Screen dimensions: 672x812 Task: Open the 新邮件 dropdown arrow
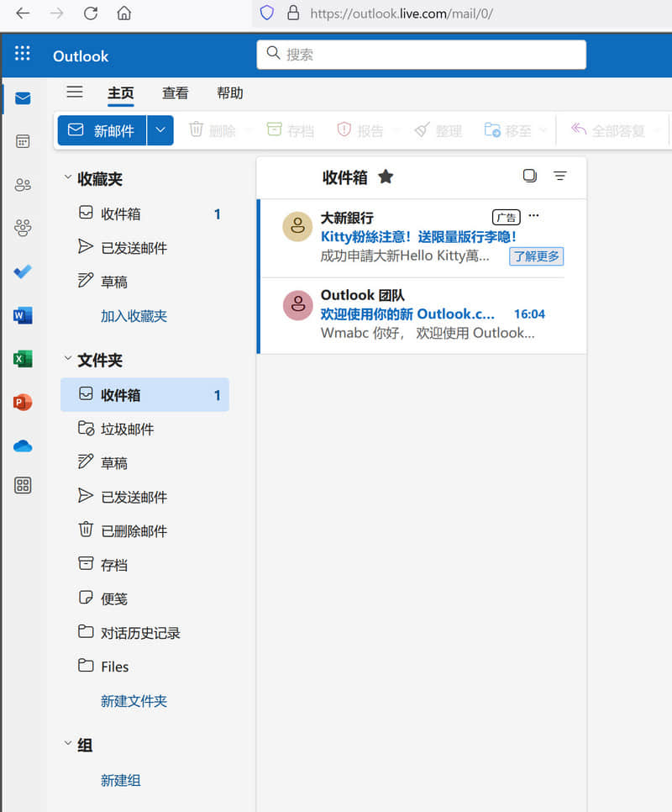[x=160, y=130]
